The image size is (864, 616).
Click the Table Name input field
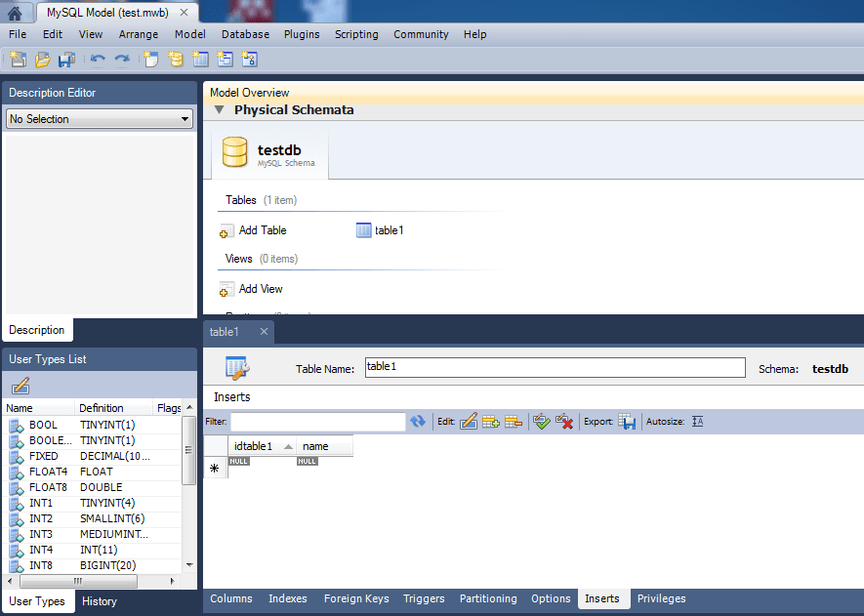pos(555,367)
